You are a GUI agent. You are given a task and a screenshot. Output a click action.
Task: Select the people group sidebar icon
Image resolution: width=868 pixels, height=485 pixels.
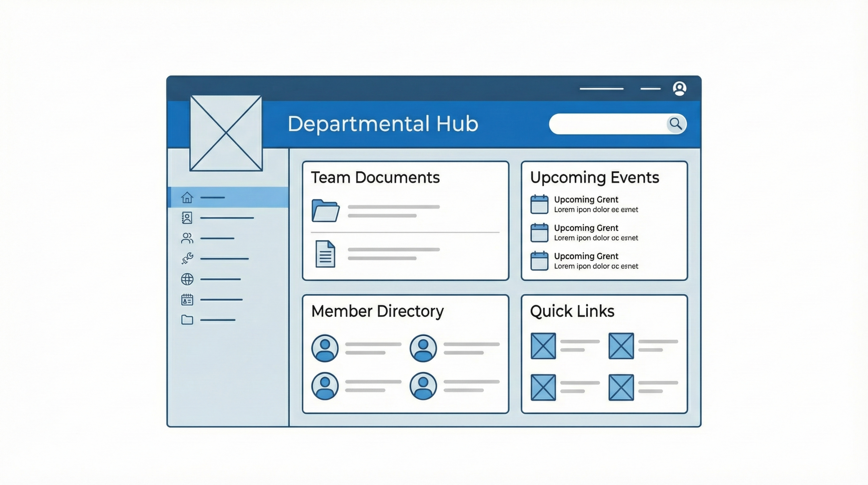pyautogui.click(x=187, y=238)
